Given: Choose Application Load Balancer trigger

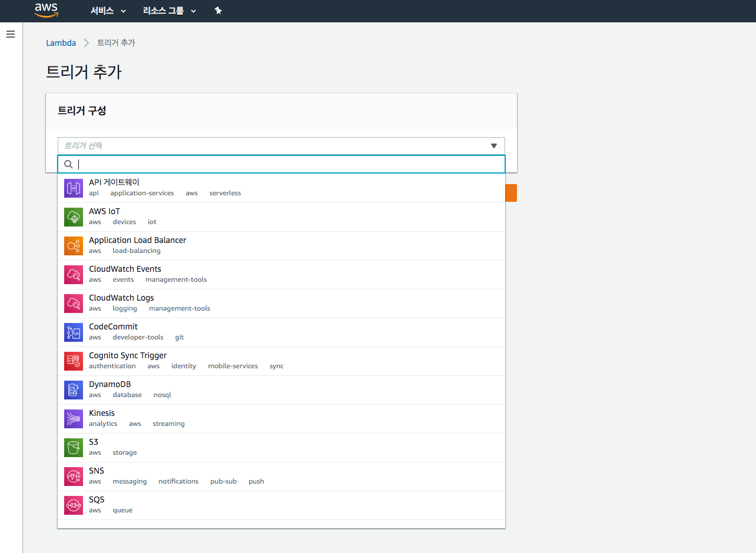Looking at the screenshot, I should tap(281, 246).
